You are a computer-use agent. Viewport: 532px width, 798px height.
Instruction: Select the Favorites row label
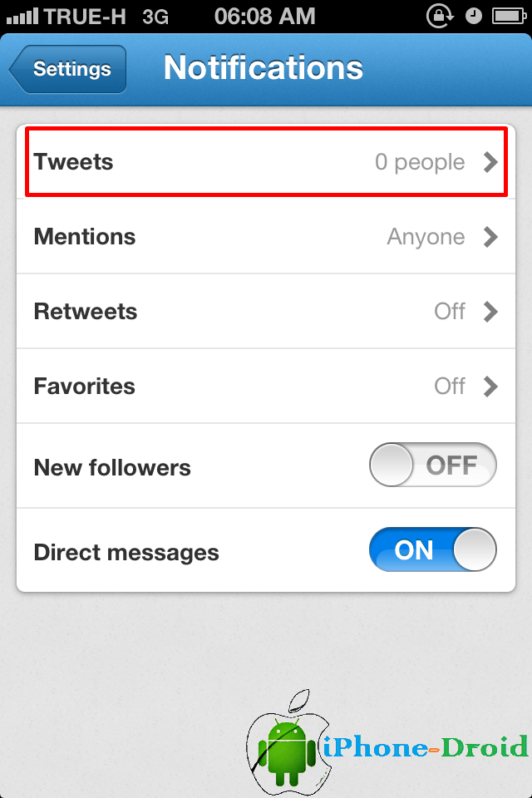pos(85,387)
